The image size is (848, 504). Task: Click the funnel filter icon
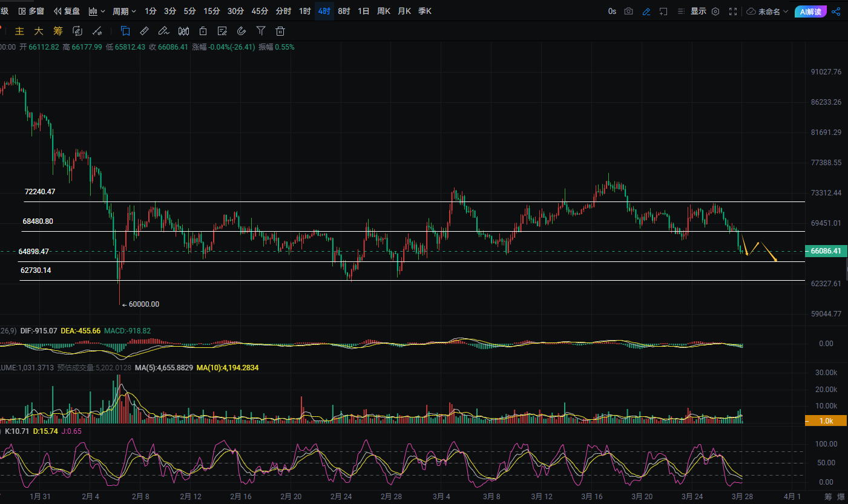[x=261, y=31]
